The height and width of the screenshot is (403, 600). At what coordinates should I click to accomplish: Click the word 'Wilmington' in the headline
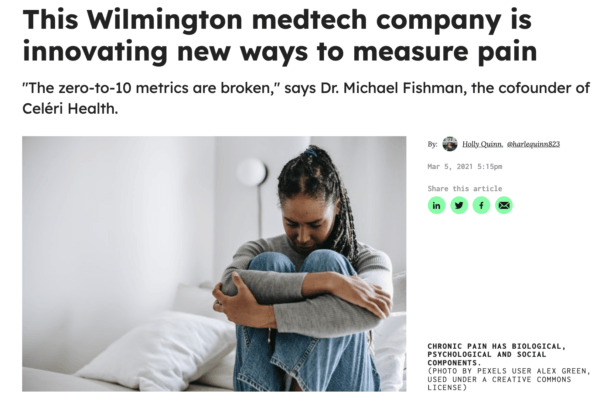[x=165, y=19]
